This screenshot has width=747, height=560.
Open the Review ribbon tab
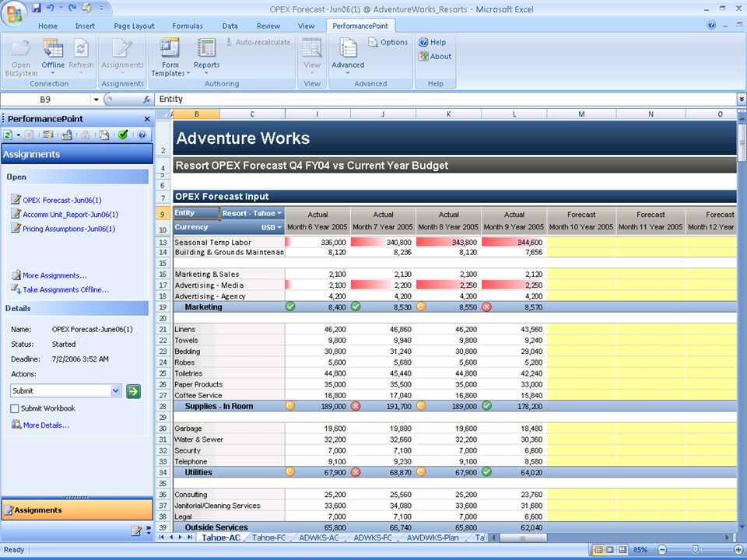[x=268, y=26]
